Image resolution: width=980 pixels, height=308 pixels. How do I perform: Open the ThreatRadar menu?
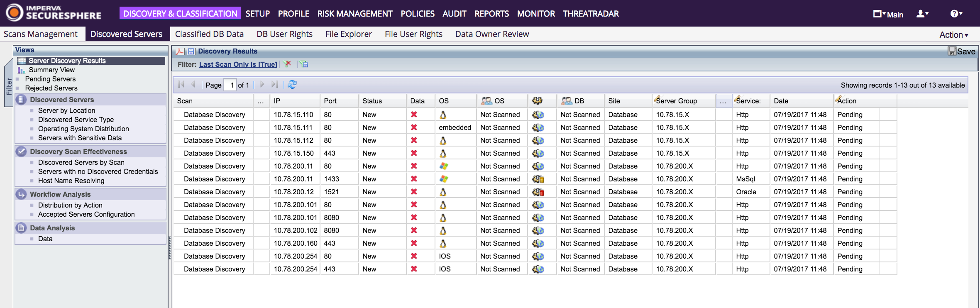(x=591, y=14)
